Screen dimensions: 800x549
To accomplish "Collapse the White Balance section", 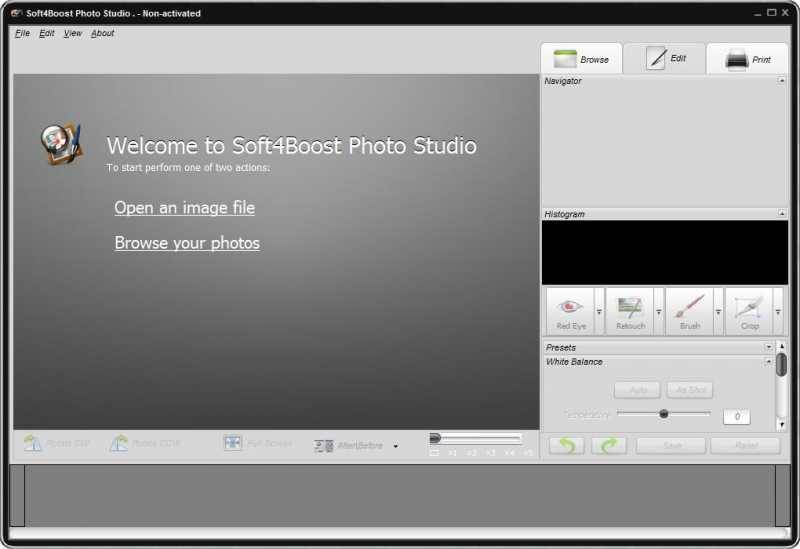I will tap(768, 361).
